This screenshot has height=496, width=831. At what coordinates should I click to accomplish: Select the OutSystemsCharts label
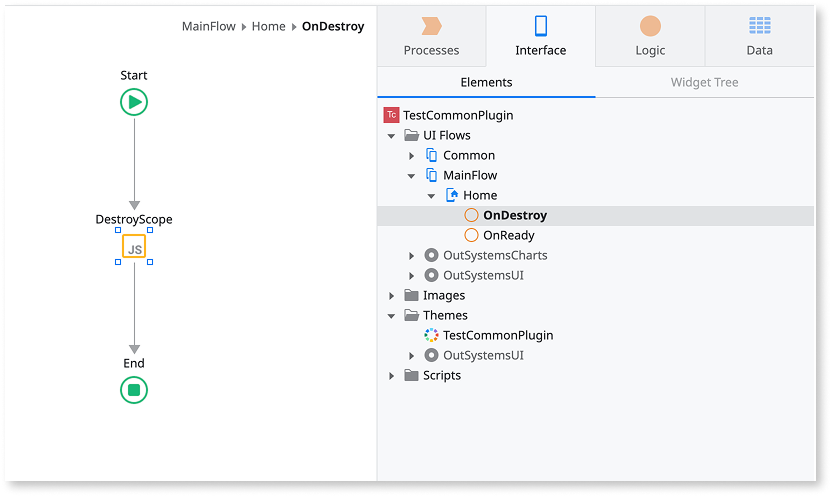(495, 255)
